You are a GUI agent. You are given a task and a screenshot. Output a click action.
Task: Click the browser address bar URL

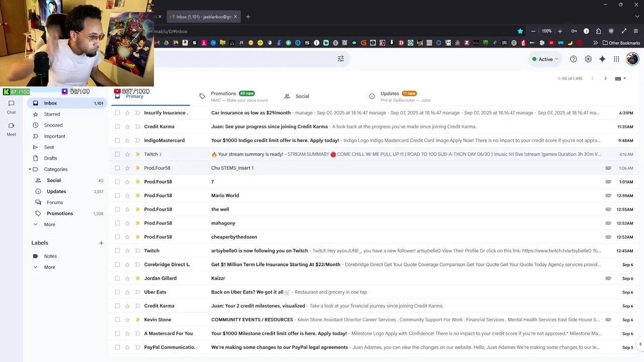(332, 31)
